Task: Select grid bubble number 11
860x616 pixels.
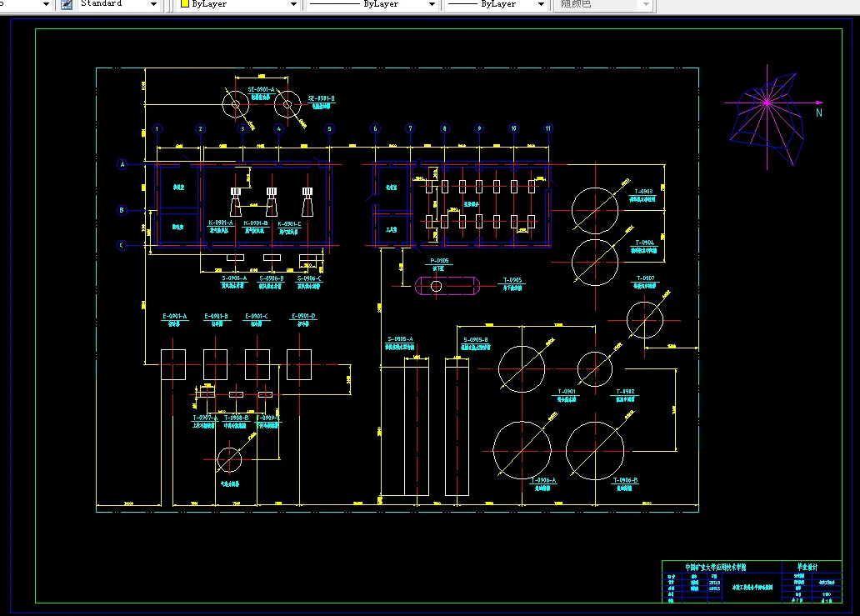Action: pyautogui.click(x=548, y=128)
